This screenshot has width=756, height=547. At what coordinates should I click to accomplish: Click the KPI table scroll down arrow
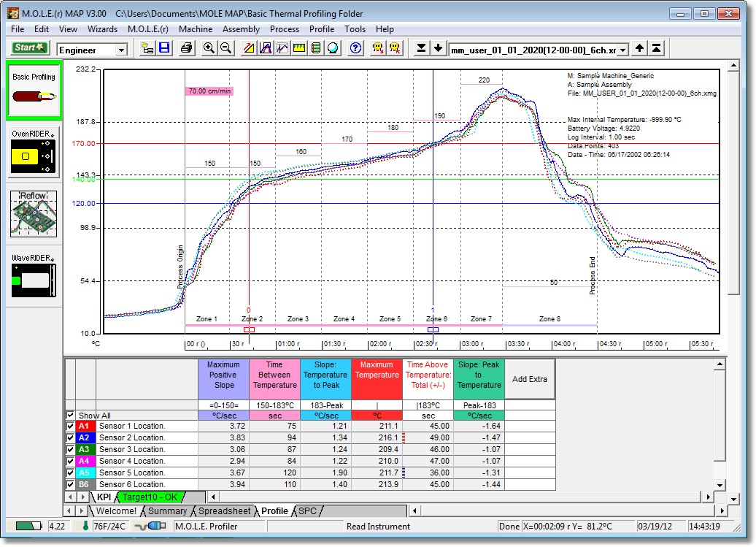click(x=720, y=485)
